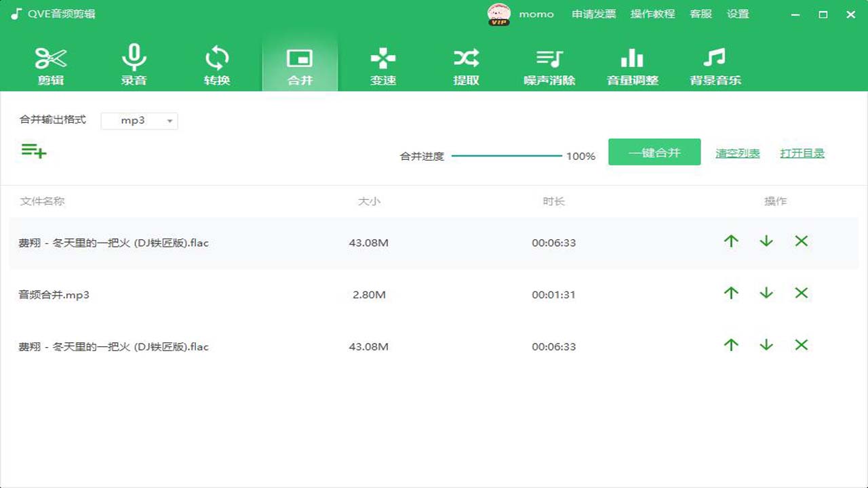This screenshot has height=488, width=868.
Task: Move the first flac file down
Action: tap(766, 241)
